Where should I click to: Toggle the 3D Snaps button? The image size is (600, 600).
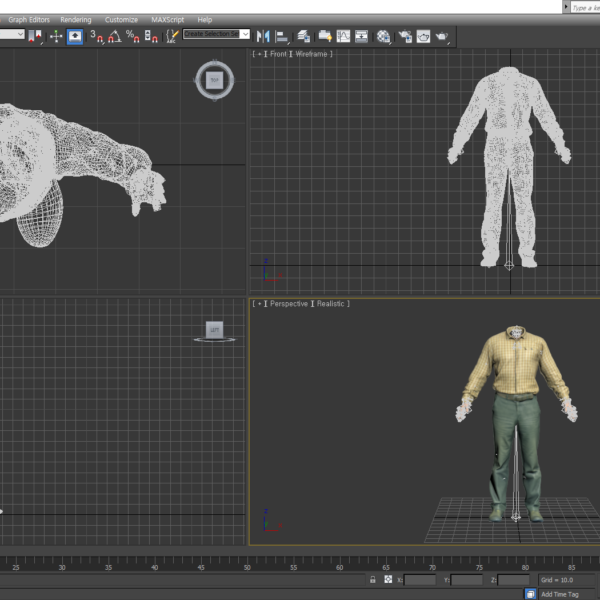tap(95, 36)
